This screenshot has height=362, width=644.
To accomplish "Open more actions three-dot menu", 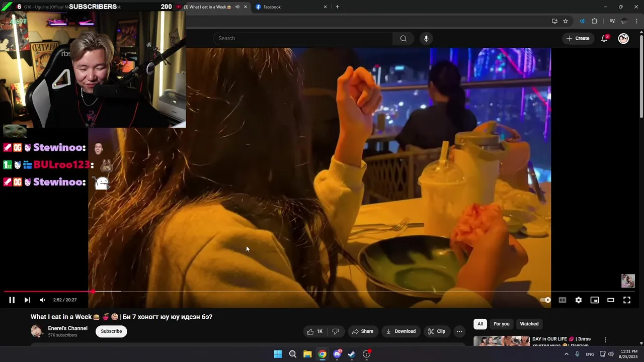I will pos(459,331).
